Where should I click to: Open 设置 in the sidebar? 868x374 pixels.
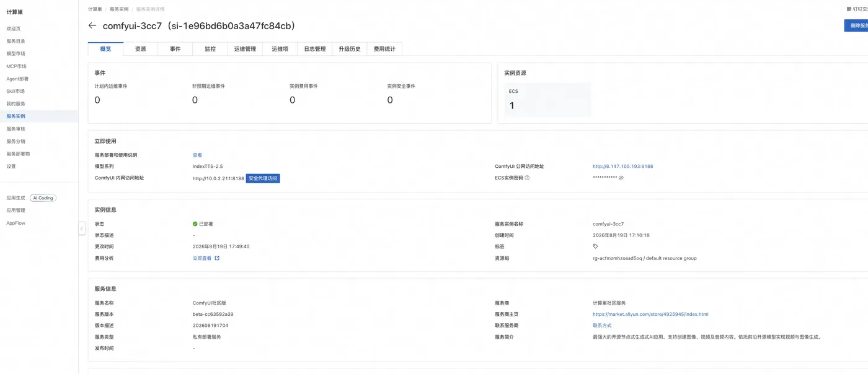click(11, 166)
